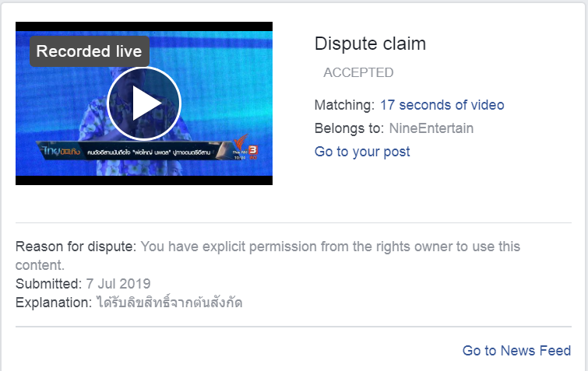Click the Matching label
This screenshot has width=588, height=371.
345,105
